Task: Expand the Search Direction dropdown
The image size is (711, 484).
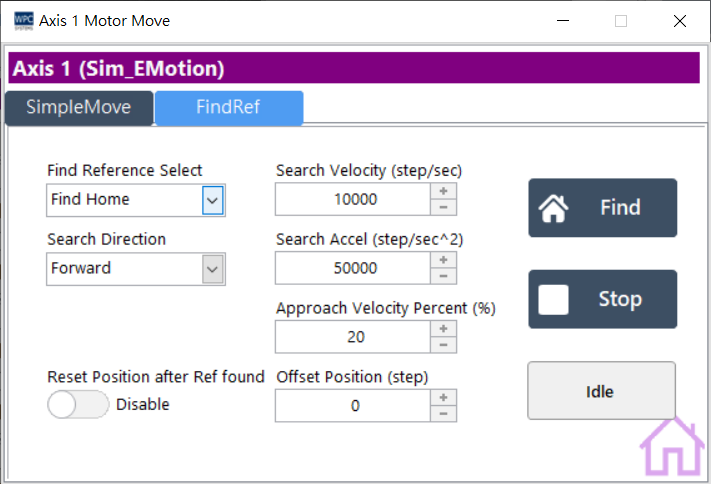Action: coord(212,269)
